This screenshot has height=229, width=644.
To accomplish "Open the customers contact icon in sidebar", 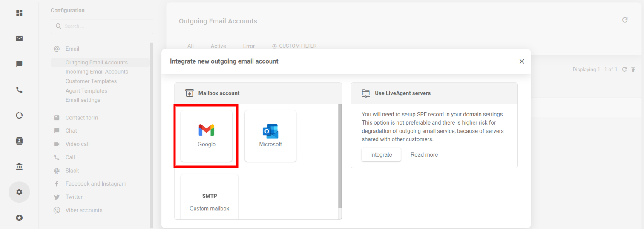I will coord(19,141).
